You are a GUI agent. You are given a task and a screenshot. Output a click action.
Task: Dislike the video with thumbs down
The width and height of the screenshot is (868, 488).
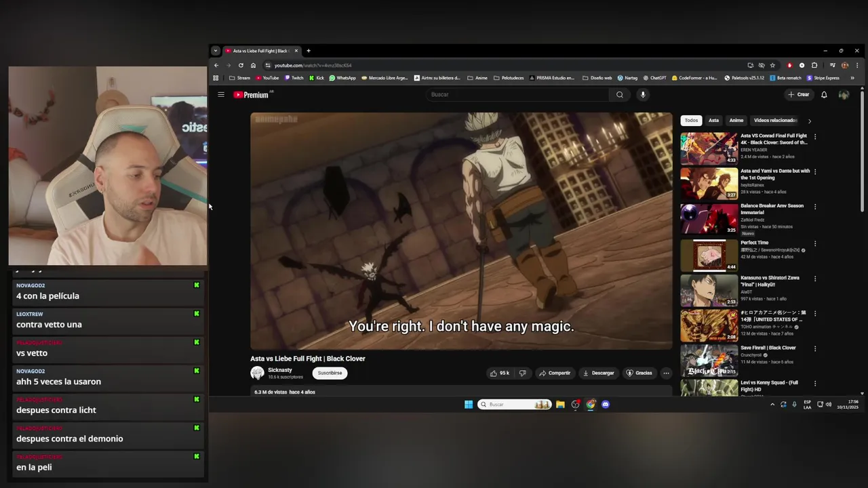[522, 373]
